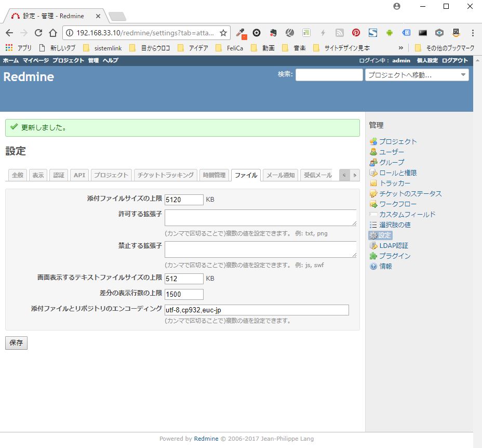Open ヘルプ in top menu
The width and height of the screenshot is (482, 448).
pyautogui.click(x=110, y=60)
